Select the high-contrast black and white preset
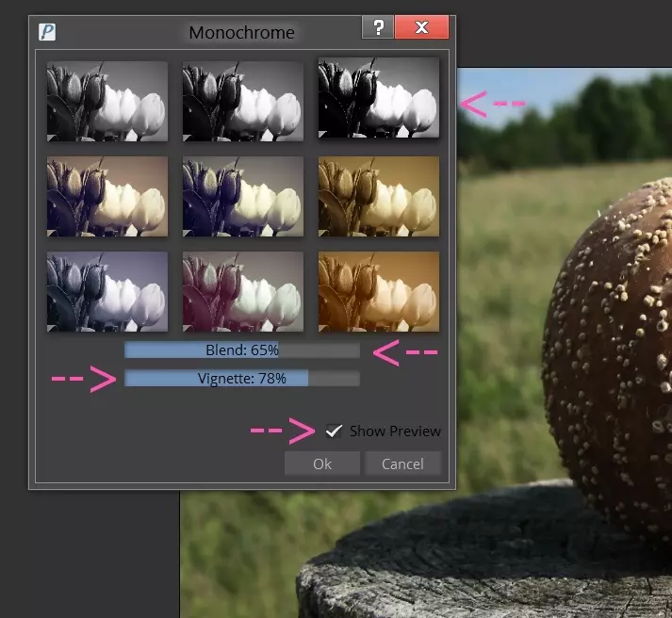 [x=379, y=98]
